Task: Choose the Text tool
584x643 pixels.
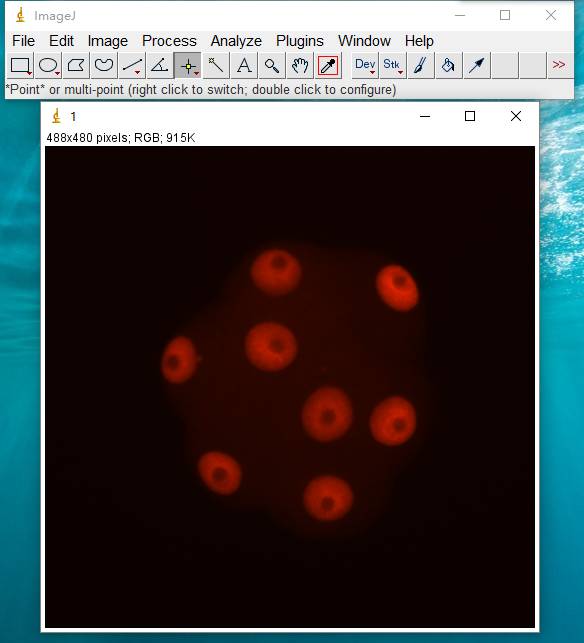Action: click(x=244, y=65)
